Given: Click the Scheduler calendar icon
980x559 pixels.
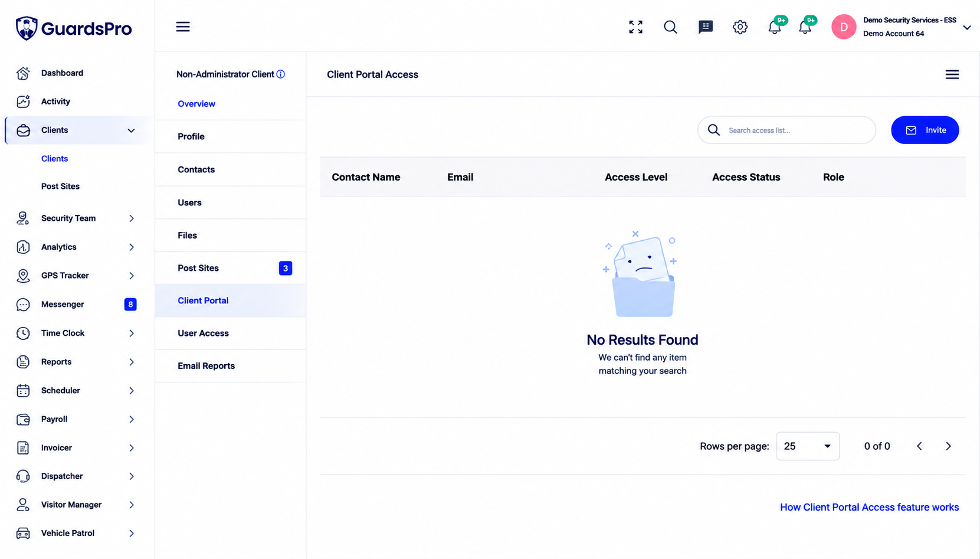Looking at the screenshot, I should [x=23, y=391].
